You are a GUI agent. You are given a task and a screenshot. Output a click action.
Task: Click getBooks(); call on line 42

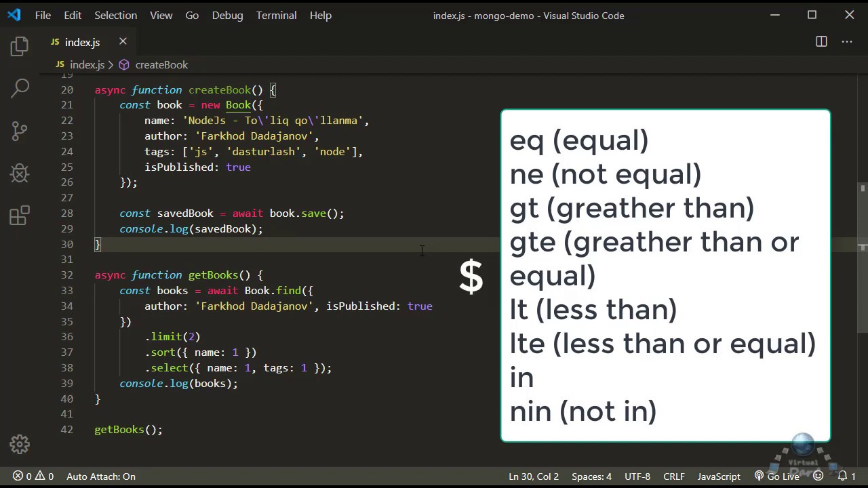click(128, 430)
